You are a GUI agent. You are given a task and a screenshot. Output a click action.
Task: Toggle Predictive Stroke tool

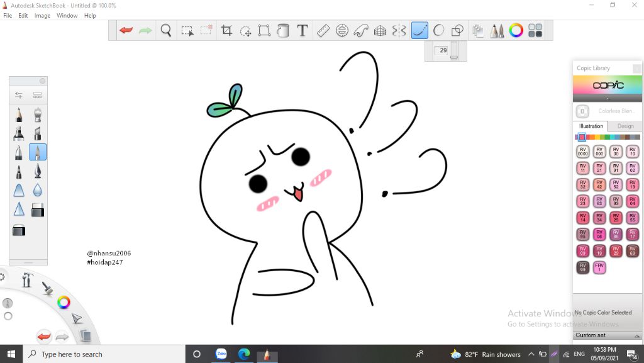coord(438,30)
